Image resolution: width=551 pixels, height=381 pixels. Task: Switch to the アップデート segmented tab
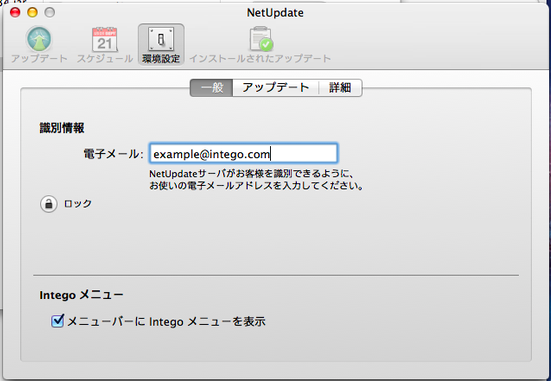(x=276, y=88)
